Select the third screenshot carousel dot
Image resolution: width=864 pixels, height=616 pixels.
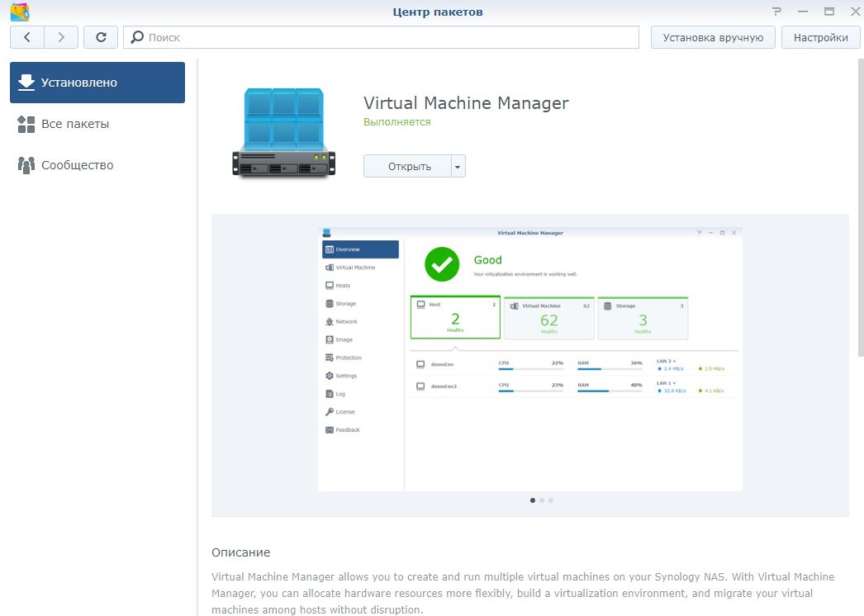tap(551, 500)
